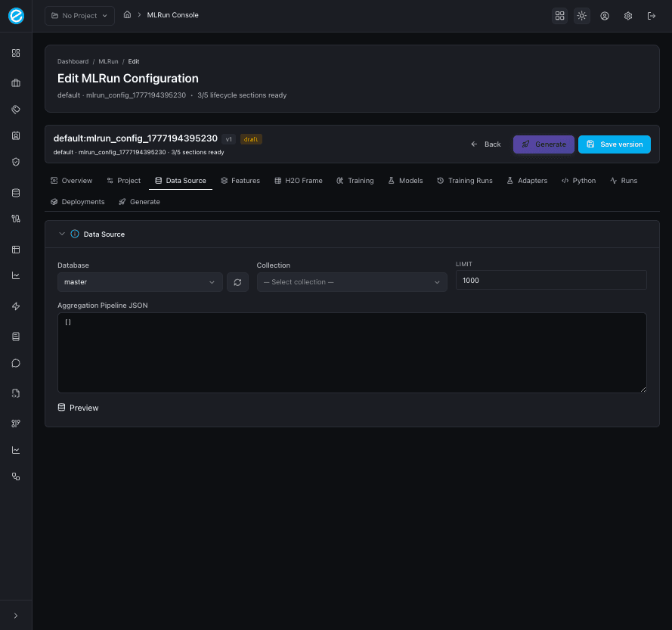Click the logout icon at top right

(x=652, y=15)
